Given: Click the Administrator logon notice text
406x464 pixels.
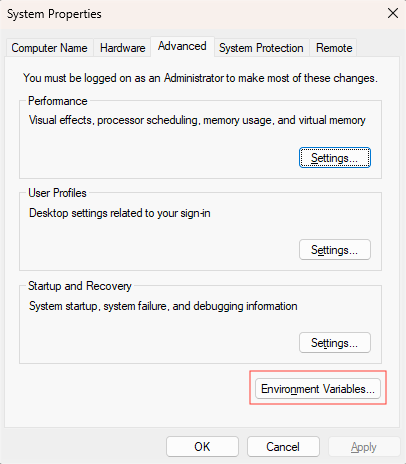Looking at the screenshot, I should 200,78.
